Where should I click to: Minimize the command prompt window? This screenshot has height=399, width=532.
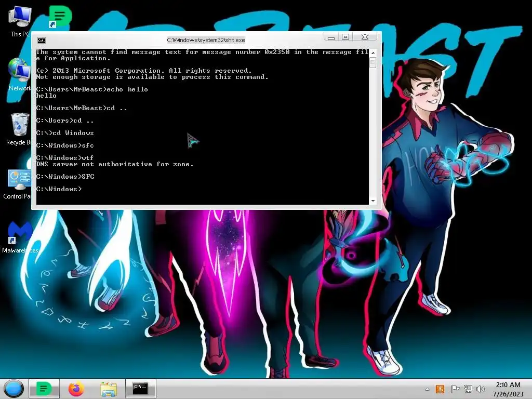[331, 37]
